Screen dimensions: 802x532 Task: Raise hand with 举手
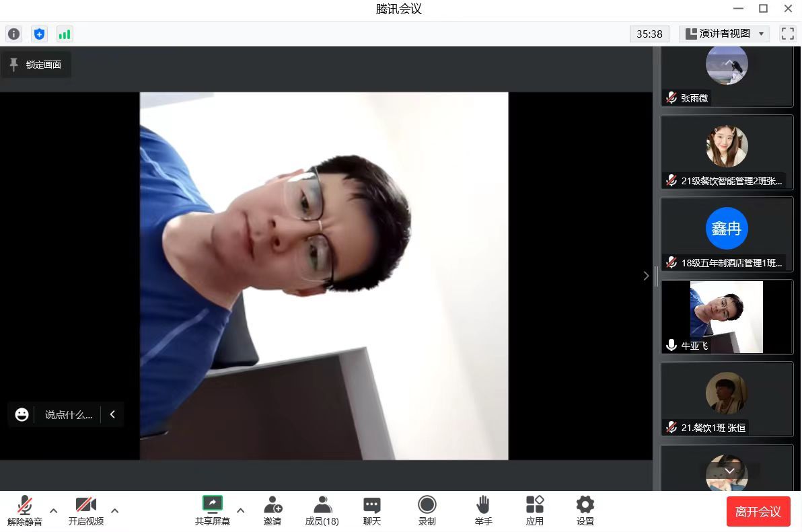(x=483, y=510)
